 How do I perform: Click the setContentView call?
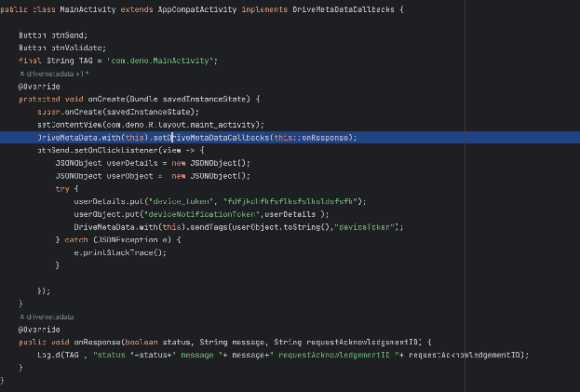click(151, 125)
